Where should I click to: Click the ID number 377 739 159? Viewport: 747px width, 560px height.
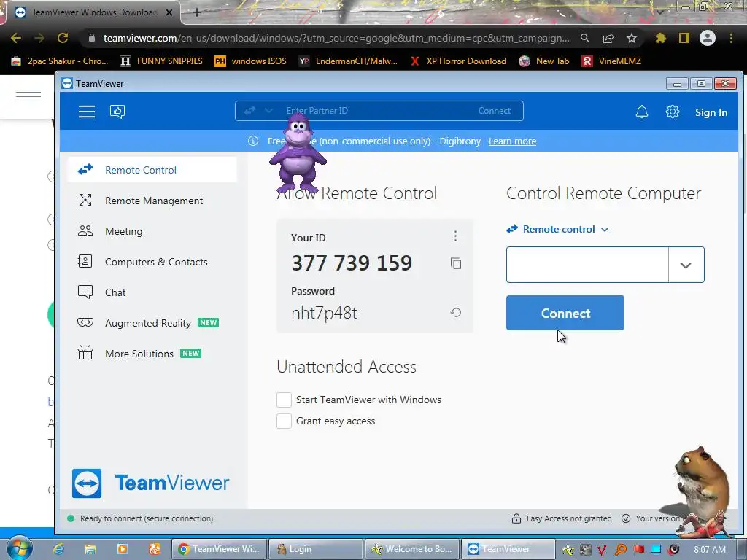352,262
